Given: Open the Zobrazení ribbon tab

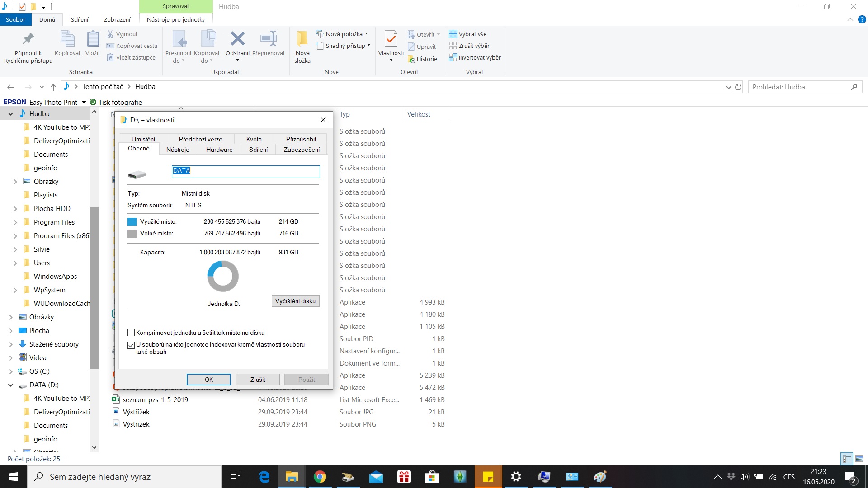Looking at the screenshot, I should [117, 19].
